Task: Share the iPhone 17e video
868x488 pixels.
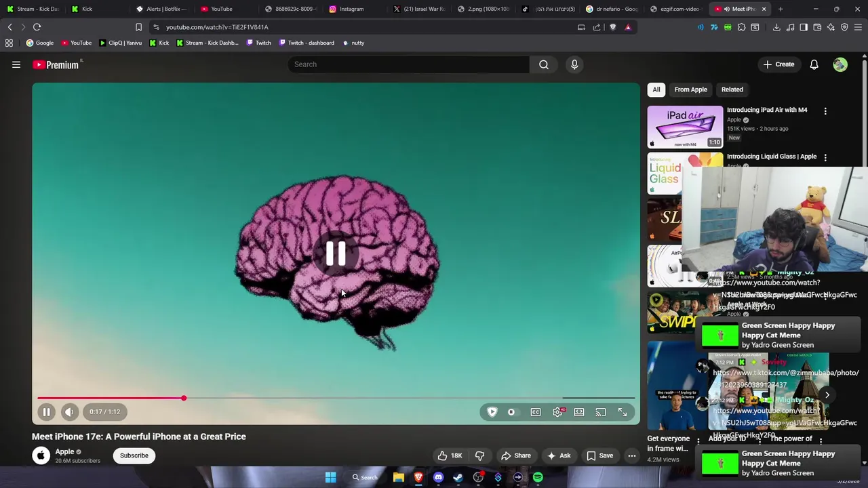Action: [x=516, y=455]
